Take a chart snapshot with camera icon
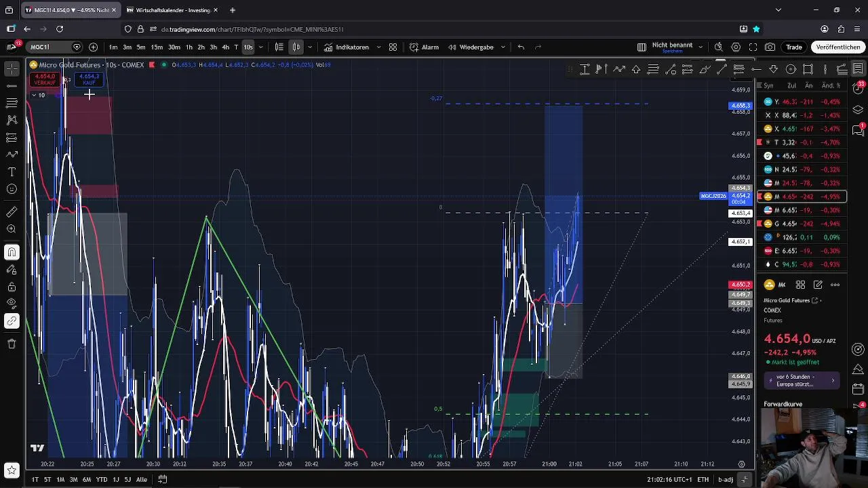 coord(770,47)
